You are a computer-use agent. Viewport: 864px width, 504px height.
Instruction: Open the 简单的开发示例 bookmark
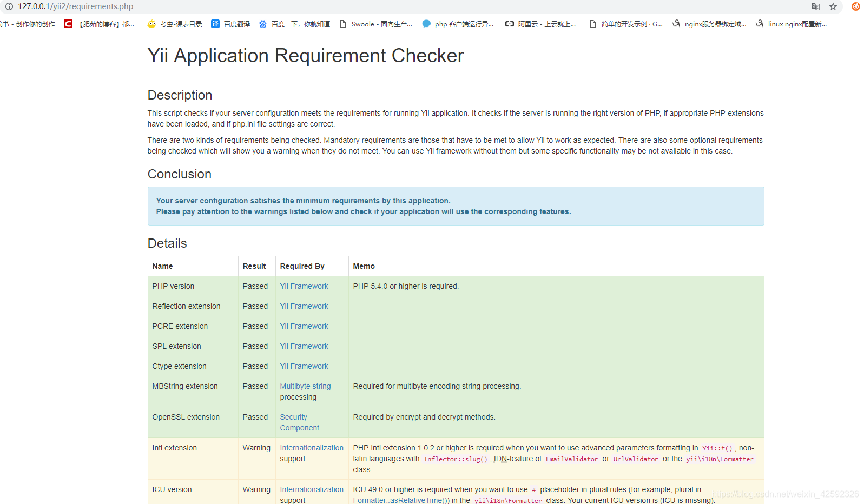click(x=626, y=24)
